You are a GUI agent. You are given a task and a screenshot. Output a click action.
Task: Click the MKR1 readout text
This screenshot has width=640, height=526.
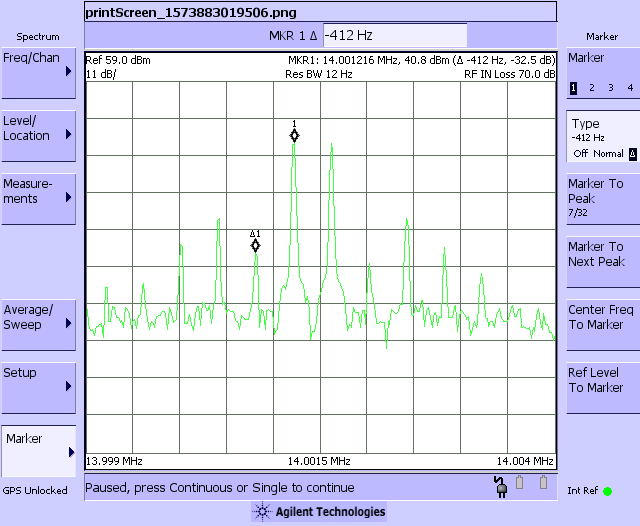[422, 60]
